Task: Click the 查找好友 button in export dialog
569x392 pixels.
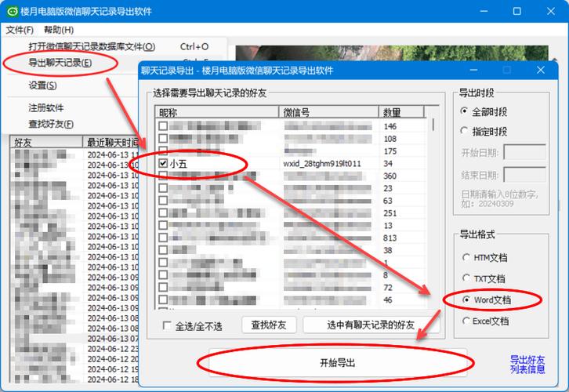Action: 269,325
